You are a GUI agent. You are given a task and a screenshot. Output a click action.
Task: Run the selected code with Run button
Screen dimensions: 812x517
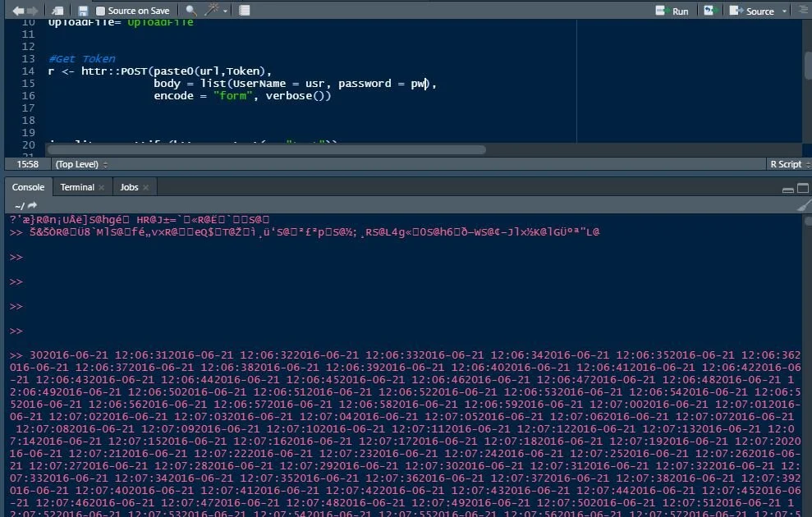pos(673,10)
